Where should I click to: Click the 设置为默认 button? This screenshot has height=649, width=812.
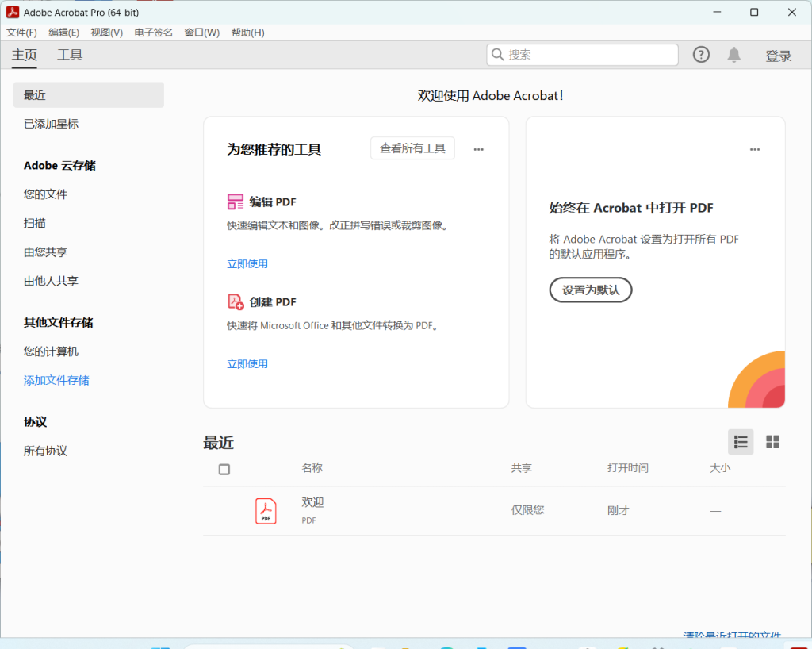click(x=590, y=290)
